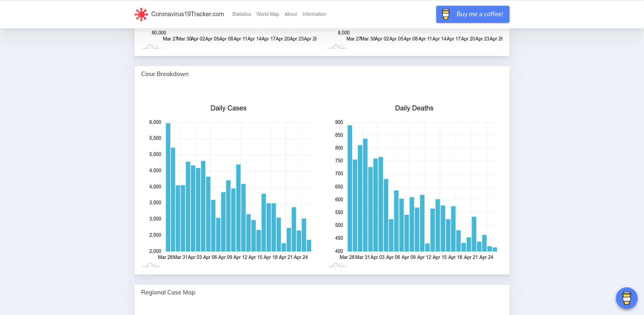Click the chart logo below Daily Cases chart
The height and width of the screenshot is (315, 644).
coord(152,265)
